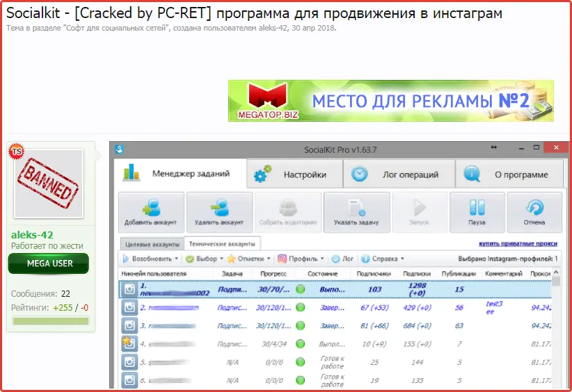Click the Добавить аккаунт button
Image resolution: width=572 pixels, height=392 pixels.
tap(151, 213)
